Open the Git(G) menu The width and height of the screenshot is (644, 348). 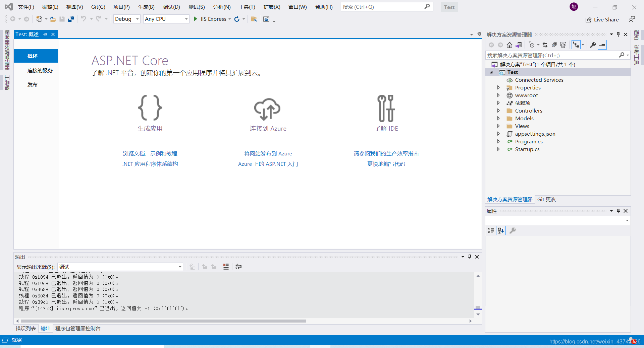(98, 7)
